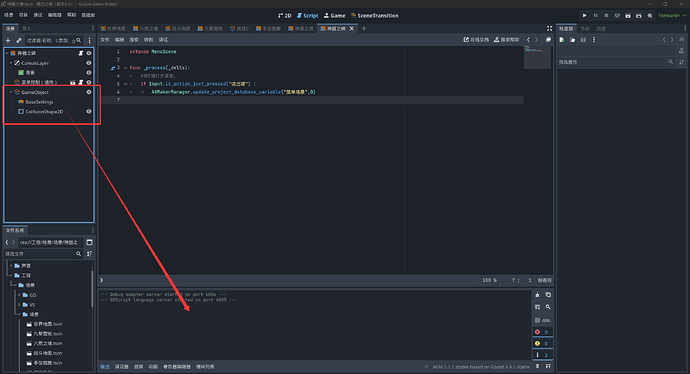Toggle visibility of 背景 node

pyautogui.click(x=88, y=73)
